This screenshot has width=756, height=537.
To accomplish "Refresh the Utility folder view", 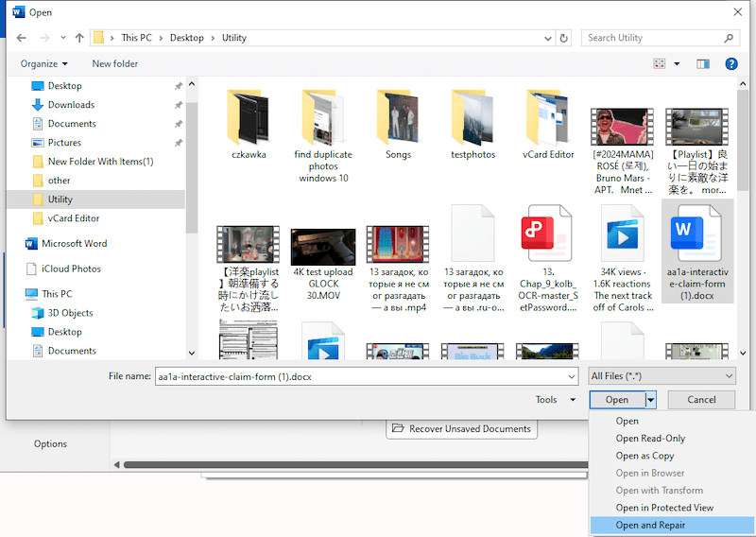I will pos(564,39).
